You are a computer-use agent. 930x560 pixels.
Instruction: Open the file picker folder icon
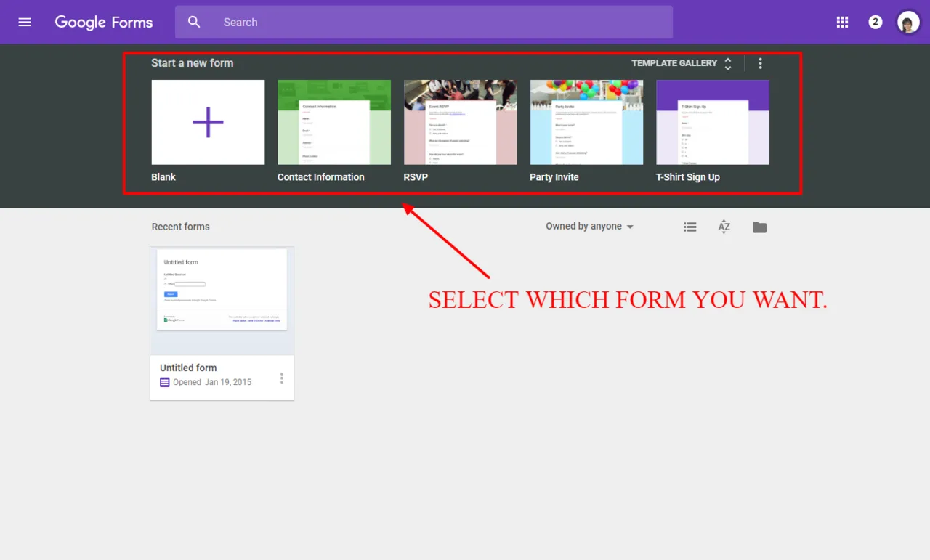(759, 227)
